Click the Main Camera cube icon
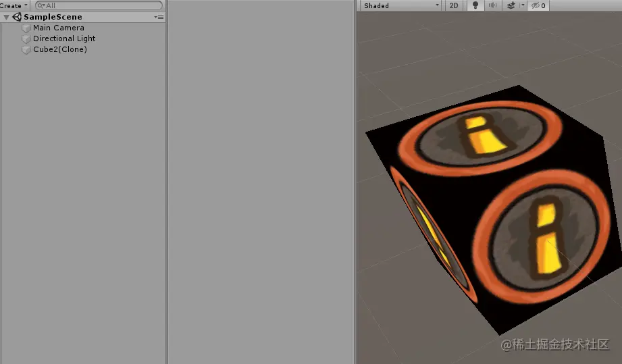 (26, 28)
